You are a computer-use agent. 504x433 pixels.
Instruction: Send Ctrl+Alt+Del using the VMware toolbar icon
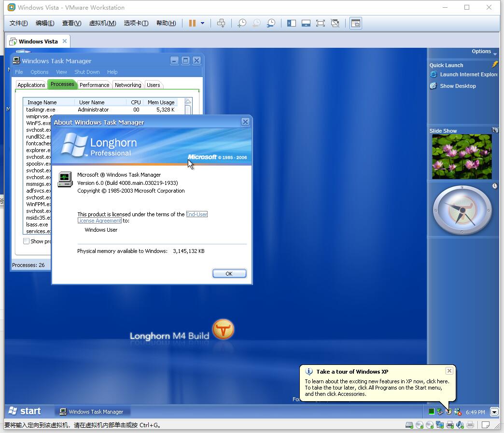point(221,23)
